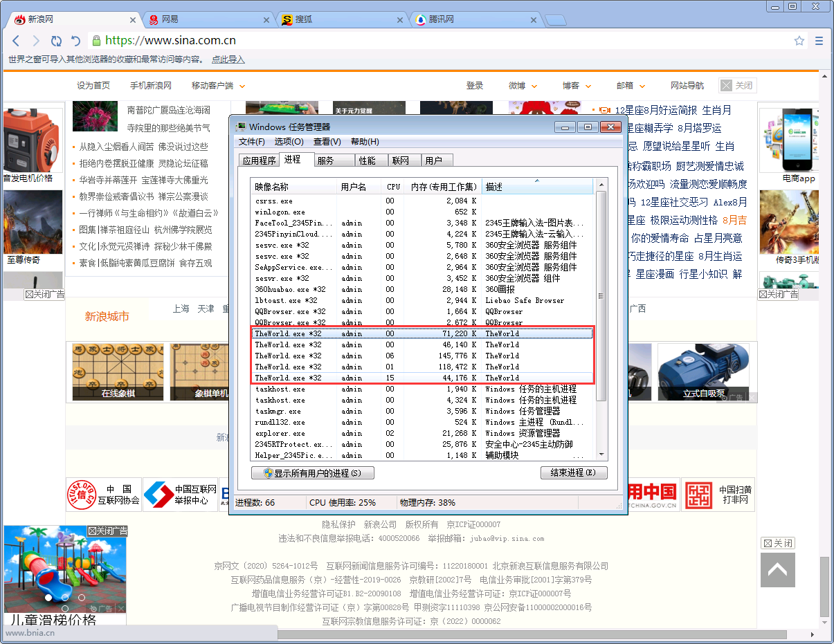
Task: Open 手机新浪网 link
Action: click(x=151, y=85)
